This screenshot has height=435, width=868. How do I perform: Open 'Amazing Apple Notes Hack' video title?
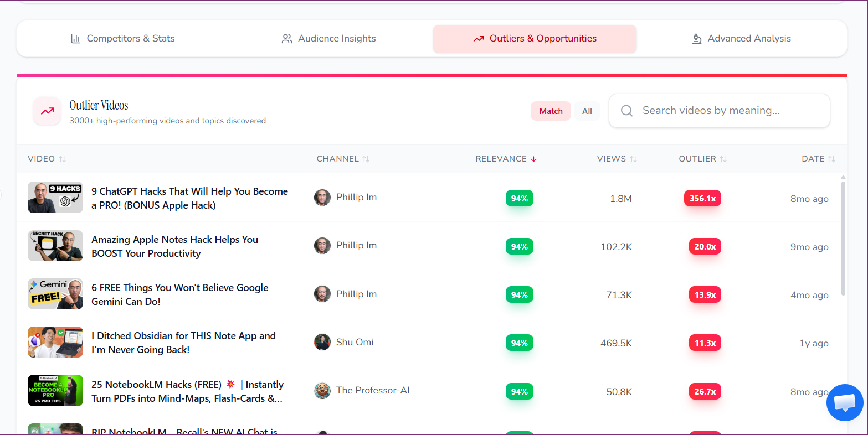click(x=174, y=246)
